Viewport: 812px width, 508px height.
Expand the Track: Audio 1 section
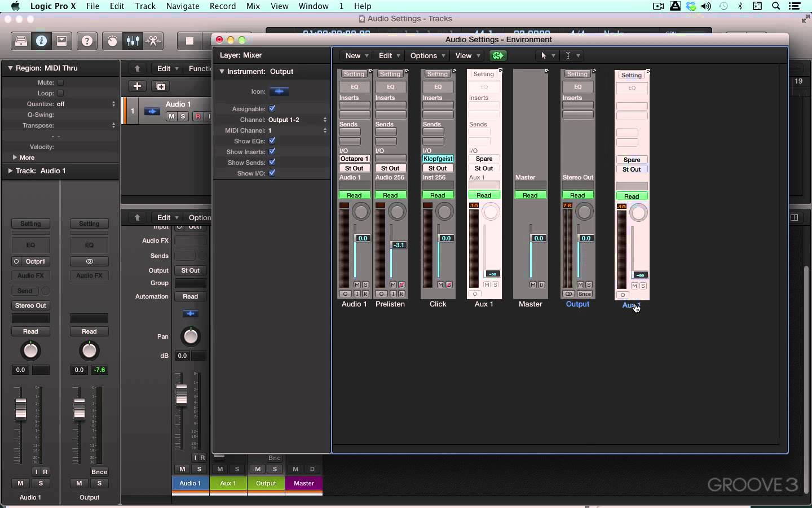pyautogui.click(x=10, y=170)
